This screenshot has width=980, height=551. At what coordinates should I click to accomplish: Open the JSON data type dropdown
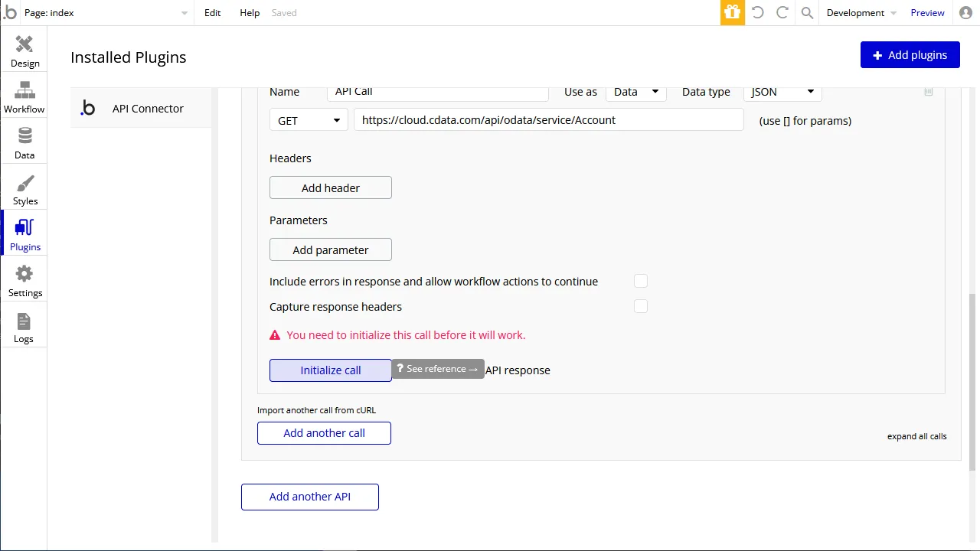[x=782, y=92]
